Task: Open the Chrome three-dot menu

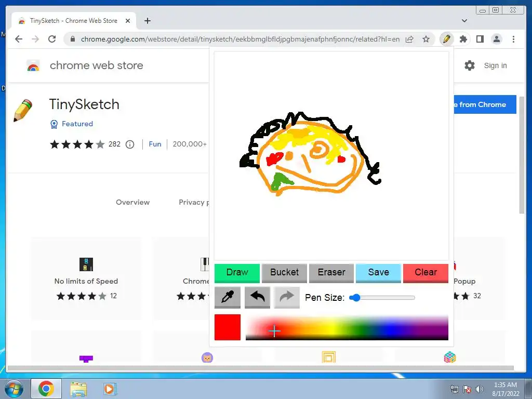Action: [x=513, y=39]
